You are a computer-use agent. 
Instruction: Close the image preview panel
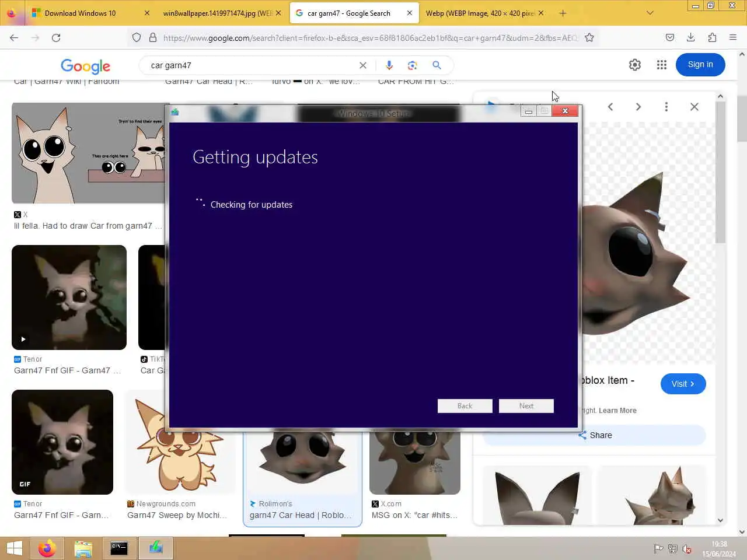[x=694, y=107]
